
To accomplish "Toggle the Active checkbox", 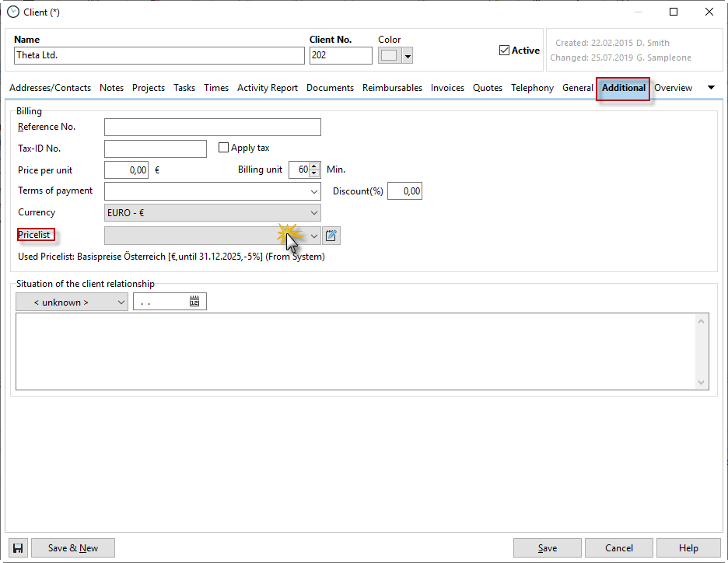I will pos(504,51).
